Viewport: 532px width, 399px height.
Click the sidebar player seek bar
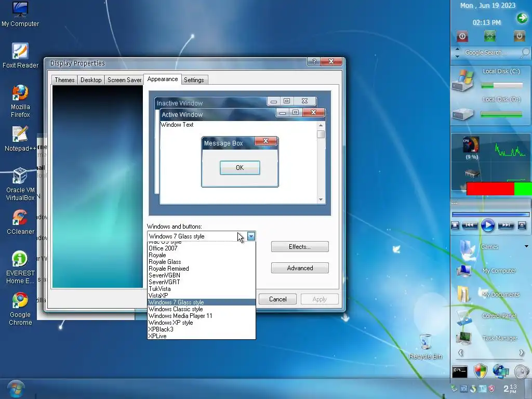[490, 215]
